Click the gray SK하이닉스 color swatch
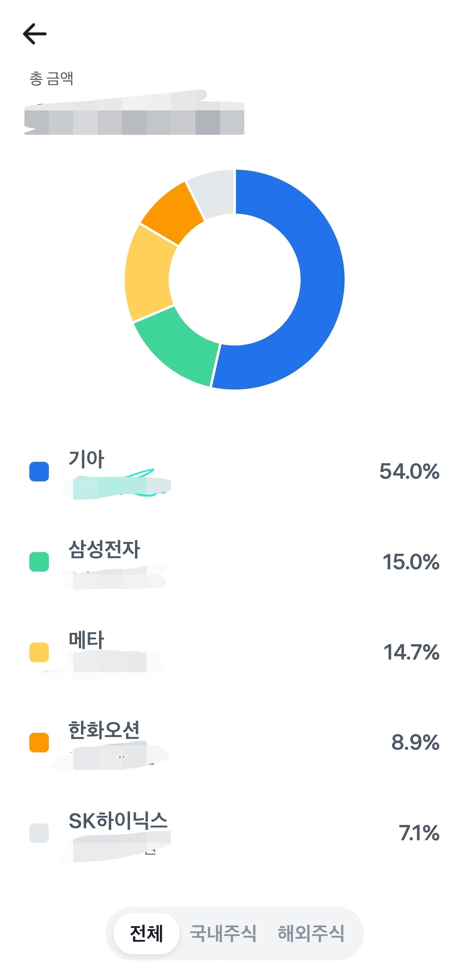Screen dimensions: 469x980 tap(39, 833)
